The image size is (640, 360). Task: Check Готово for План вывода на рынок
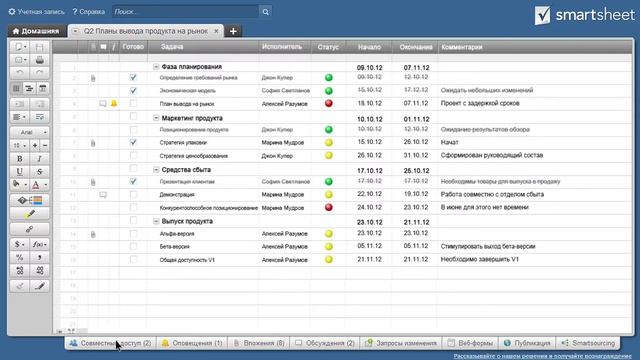pyautogui.click(x=133, y=104)
